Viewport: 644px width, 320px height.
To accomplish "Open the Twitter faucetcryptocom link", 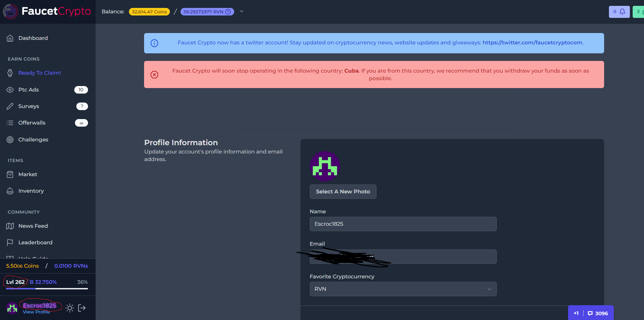I will [532, 43].
